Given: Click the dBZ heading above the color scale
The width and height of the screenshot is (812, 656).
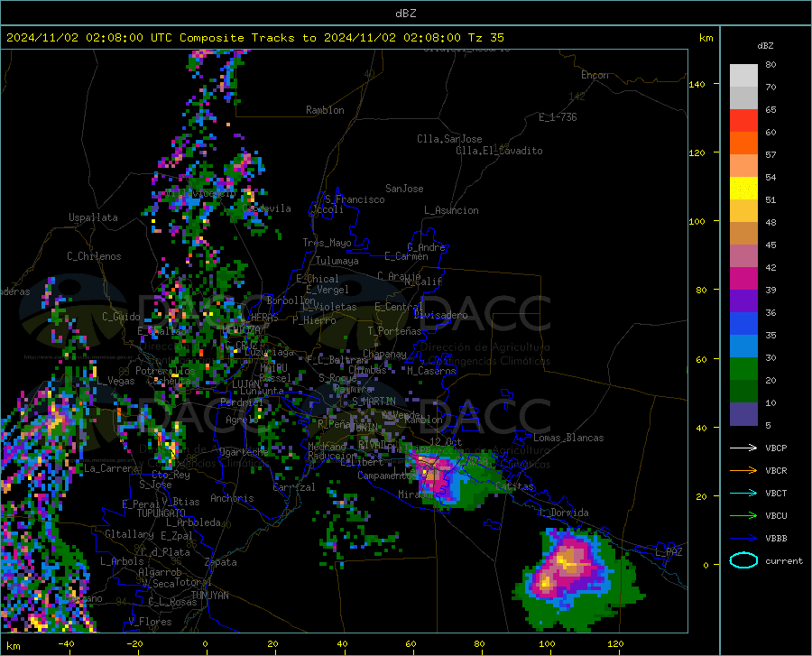Looking at the screenshot, I should tap(765, 45).
